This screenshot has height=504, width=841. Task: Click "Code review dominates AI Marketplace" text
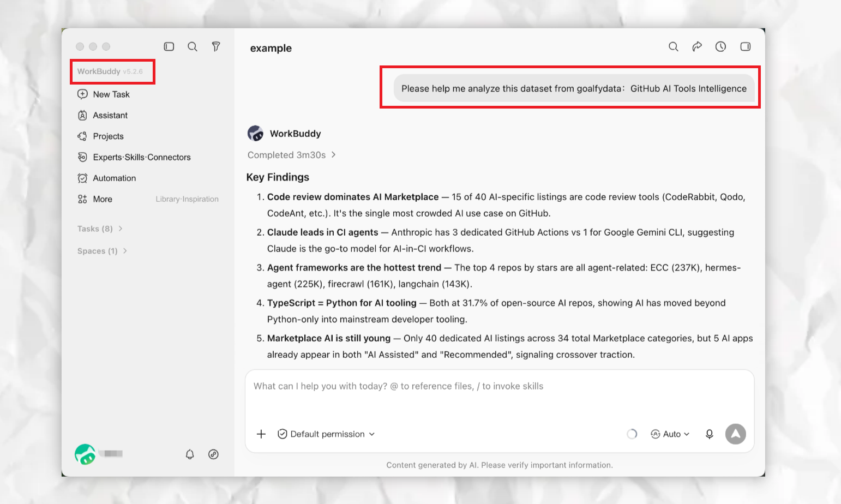(x=353, y=197)
